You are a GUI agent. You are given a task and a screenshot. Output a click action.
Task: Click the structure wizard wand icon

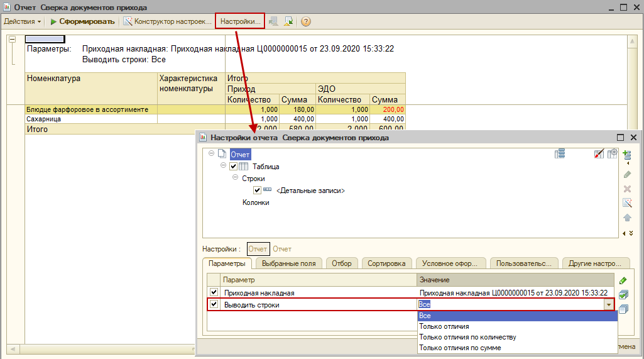point(627,202)
